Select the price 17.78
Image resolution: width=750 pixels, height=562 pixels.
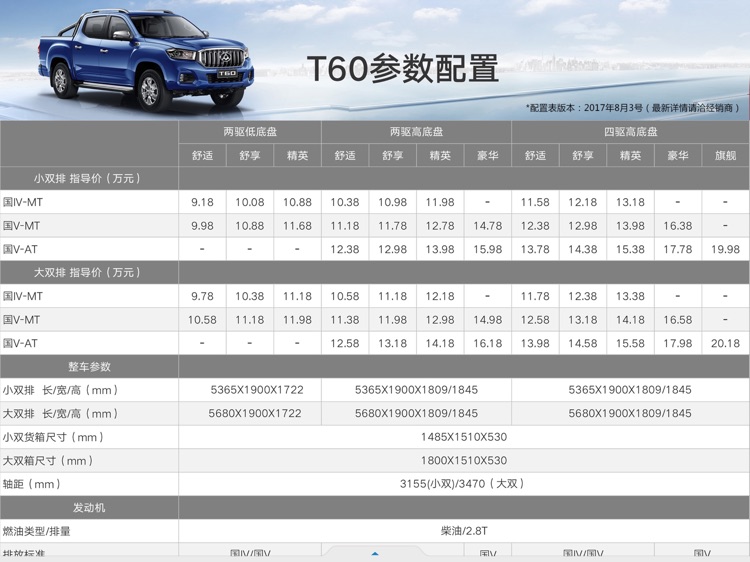pos(678,249)
